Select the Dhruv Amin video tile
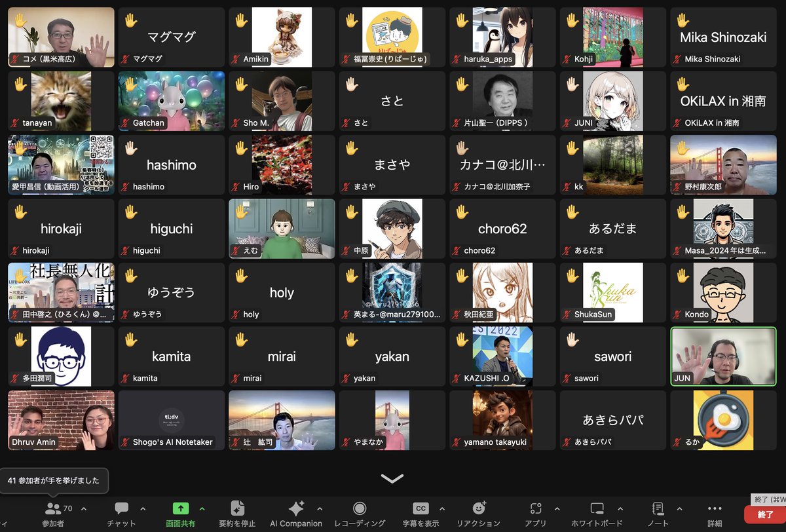 (x=61, y=421)
